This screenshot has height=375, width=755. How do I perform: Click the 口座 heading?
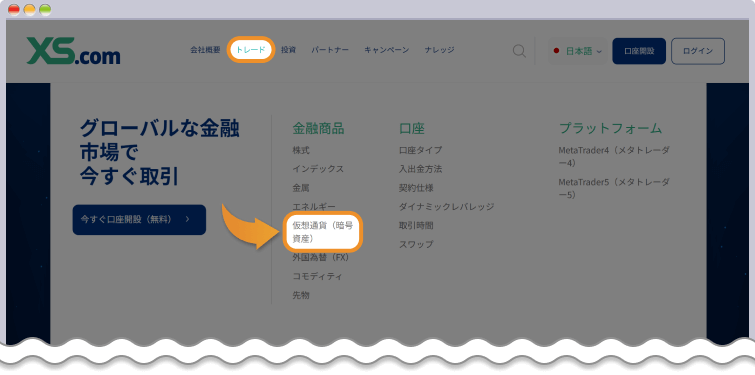tap(412, 129)
